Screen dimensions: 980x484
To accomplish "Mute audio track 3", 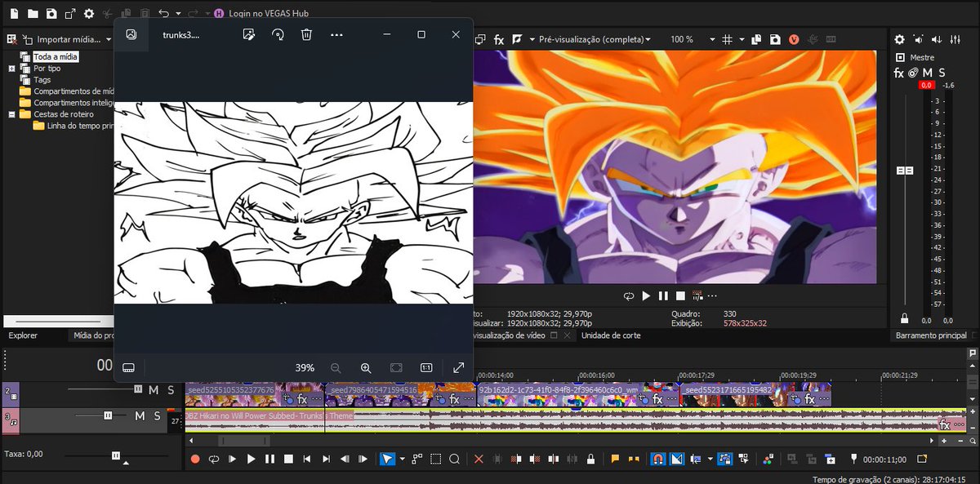I will (140, 416).
